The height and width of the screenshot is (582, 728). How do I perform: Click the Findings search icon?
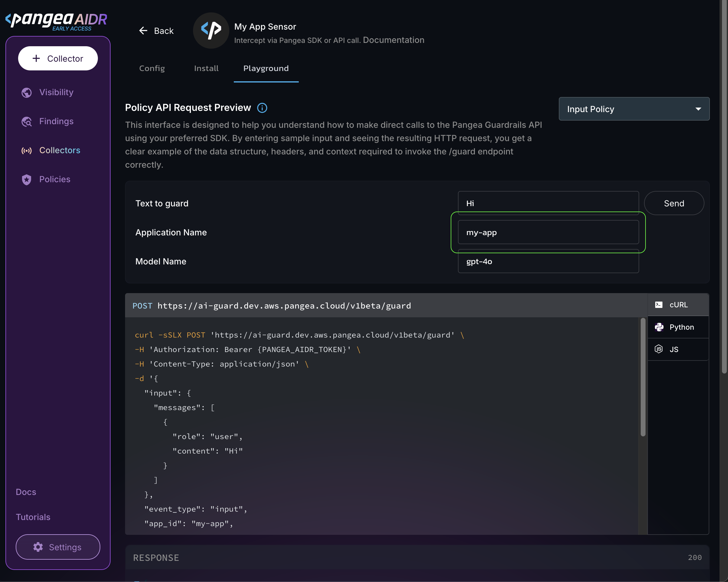pyautogui.click(x=27, y=121)
